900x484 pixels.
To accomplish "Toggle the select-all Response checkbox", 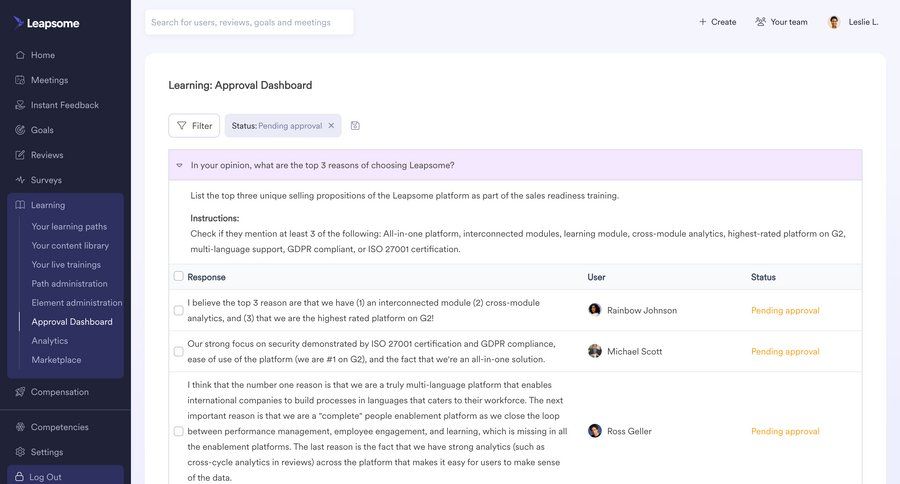I will click(x=179, y=276).
